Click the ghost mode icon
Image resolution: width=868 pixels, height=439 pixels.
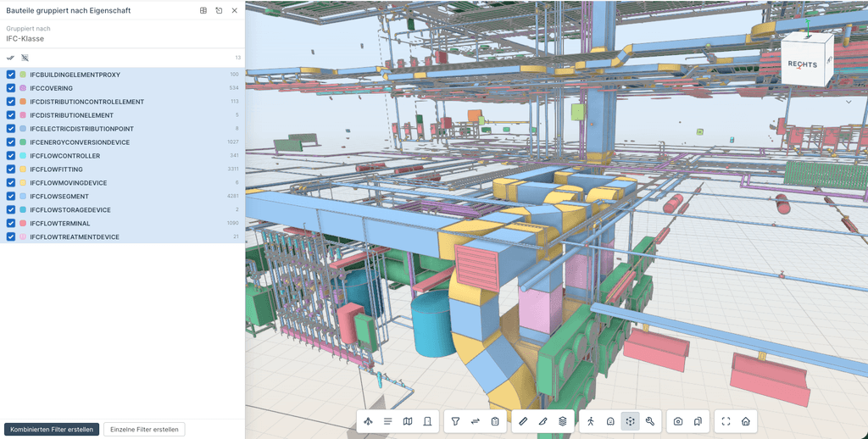(610, 421)
